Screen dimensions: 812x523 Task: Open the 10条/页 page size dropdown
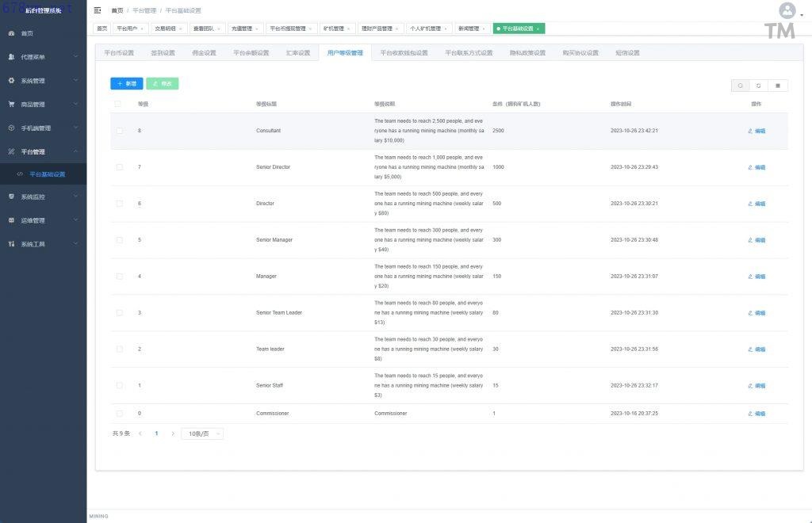point(202,433)
